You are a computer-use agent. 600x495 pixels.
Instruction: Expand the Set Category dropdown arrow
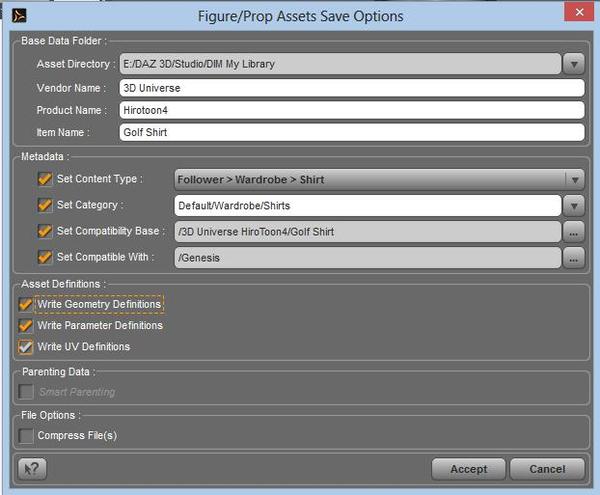tap(573, 206)
